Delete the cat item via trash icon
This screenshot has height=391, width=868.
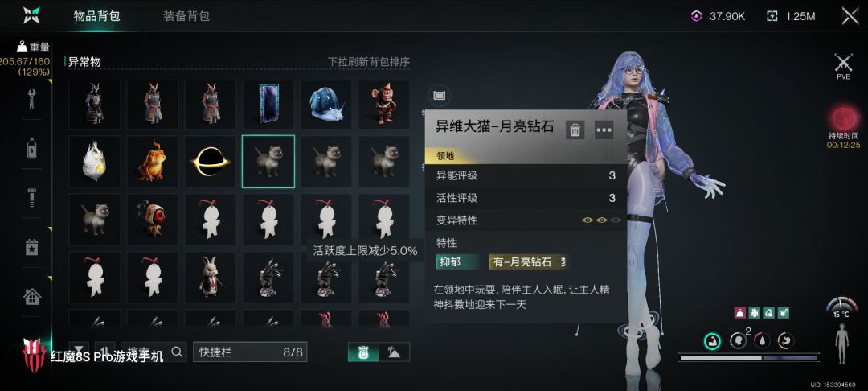coord(575,130)
